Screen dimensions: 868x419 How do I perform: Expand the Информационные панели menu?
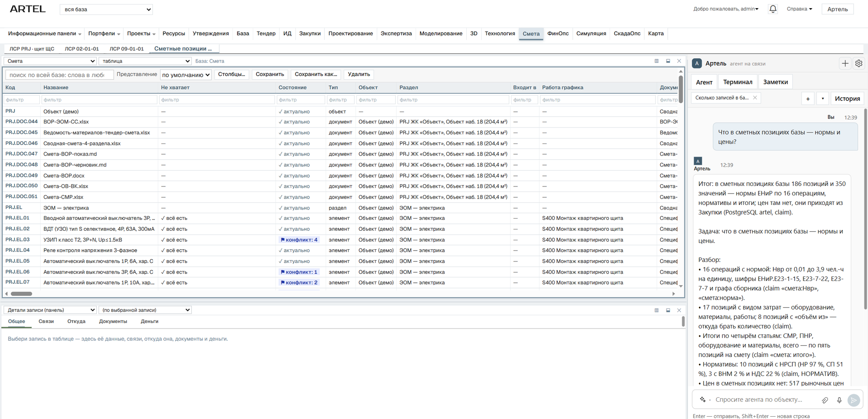click(x=44, y=33)
